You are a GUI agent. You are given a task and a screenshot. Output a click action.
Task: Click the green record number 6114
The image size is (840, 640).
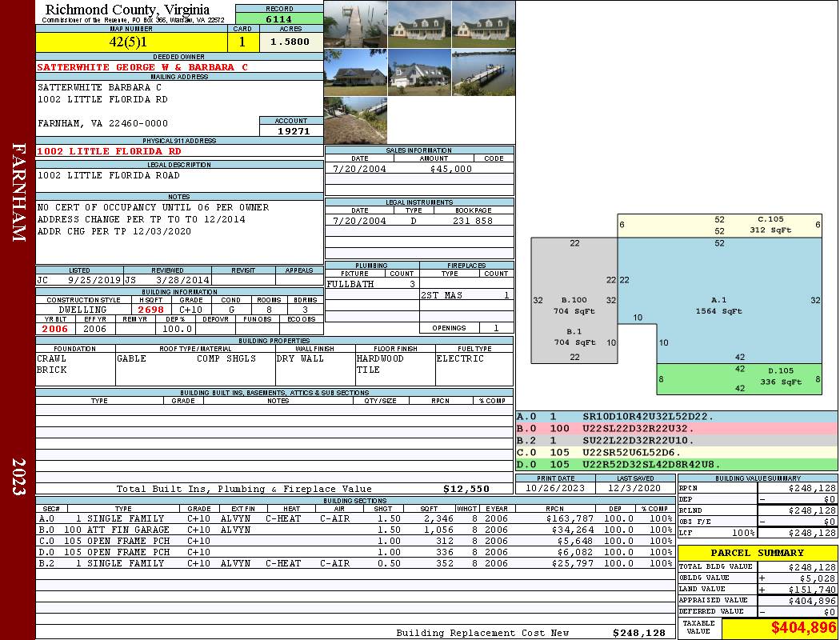[x=279, y=18]
